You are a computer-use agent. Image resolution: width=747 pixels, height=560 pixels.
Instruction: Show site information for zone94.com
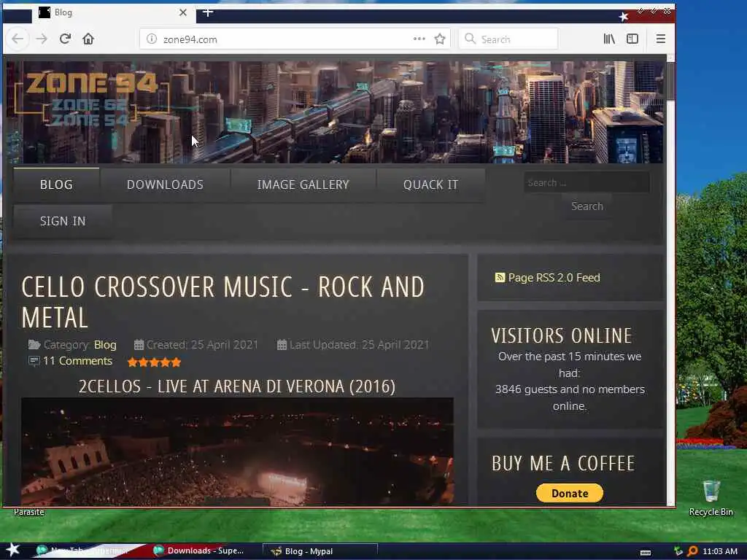click(152, 39)
